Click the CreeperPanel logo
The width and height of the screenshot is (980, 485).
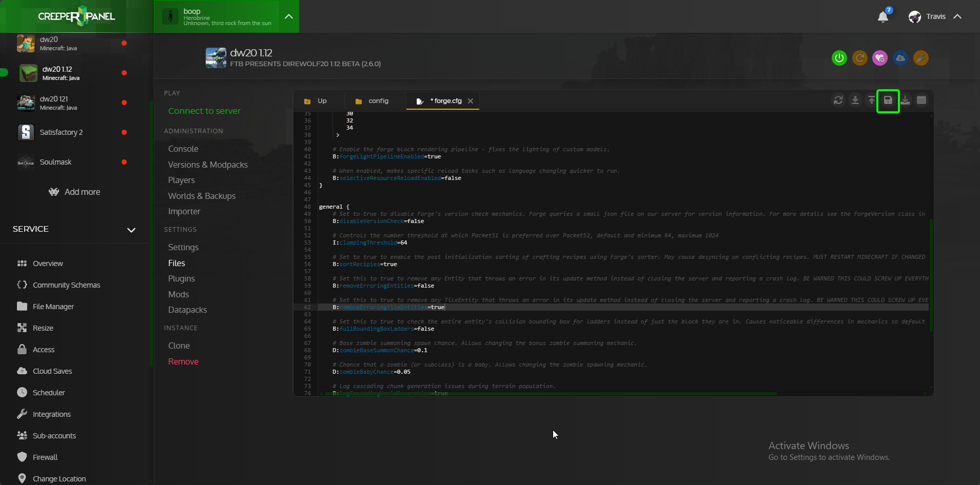[76, 16]
